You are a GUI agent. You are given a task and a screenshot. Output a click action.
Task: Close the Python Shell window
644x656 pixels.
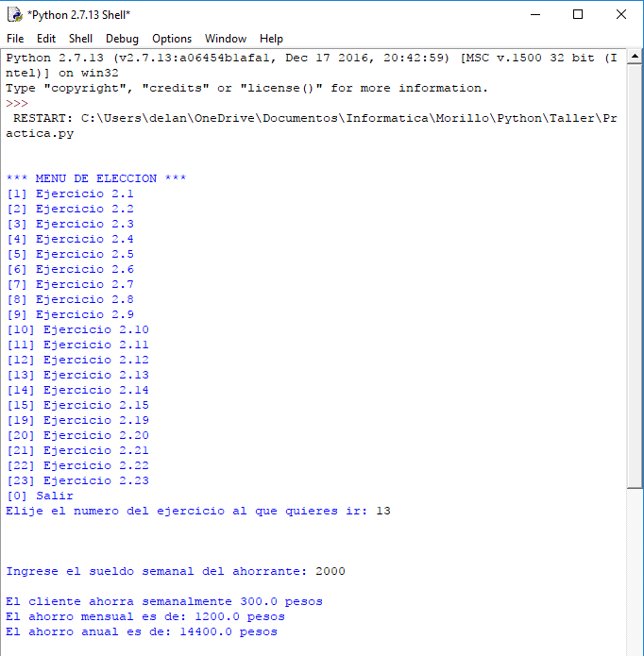[x=621, y=15]
